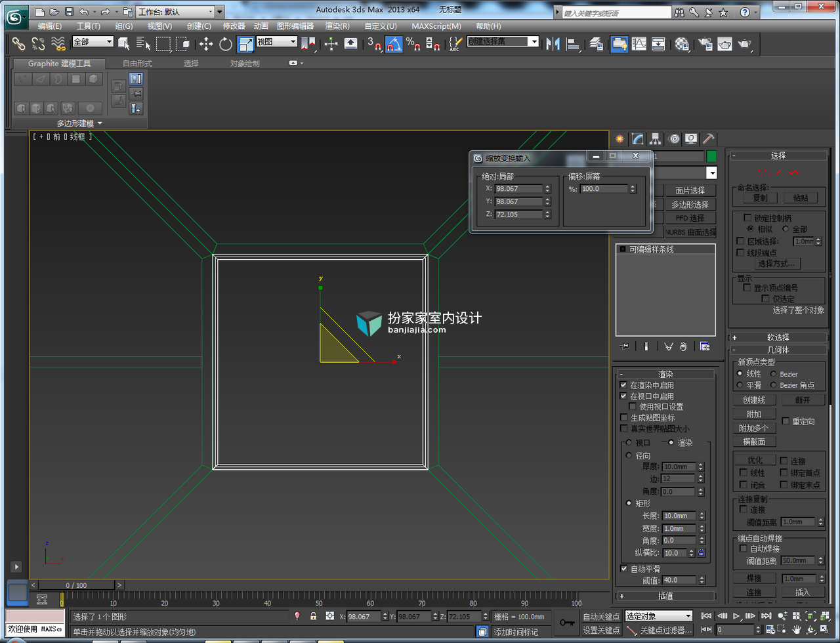Switch to the Create command panel tab
This screenshot has width=840, height=643.
click(619, 139)
